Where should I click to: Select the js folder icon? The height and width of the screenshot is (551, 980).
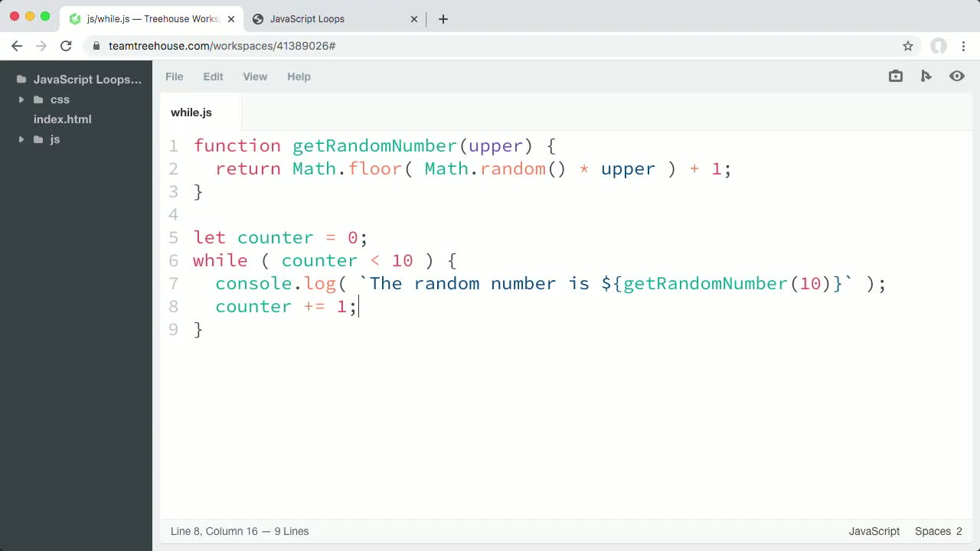[x=39, y=139]
